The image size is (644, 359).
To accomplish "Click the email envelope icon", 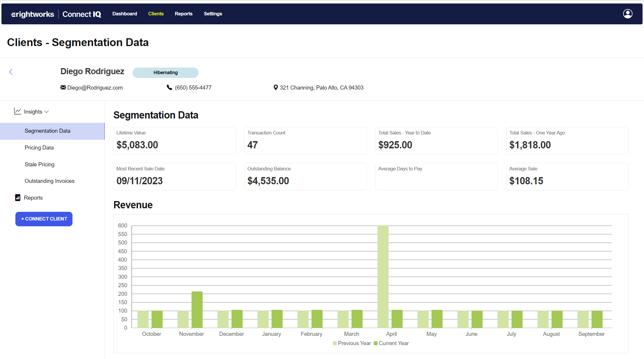I will coord(63,87).
